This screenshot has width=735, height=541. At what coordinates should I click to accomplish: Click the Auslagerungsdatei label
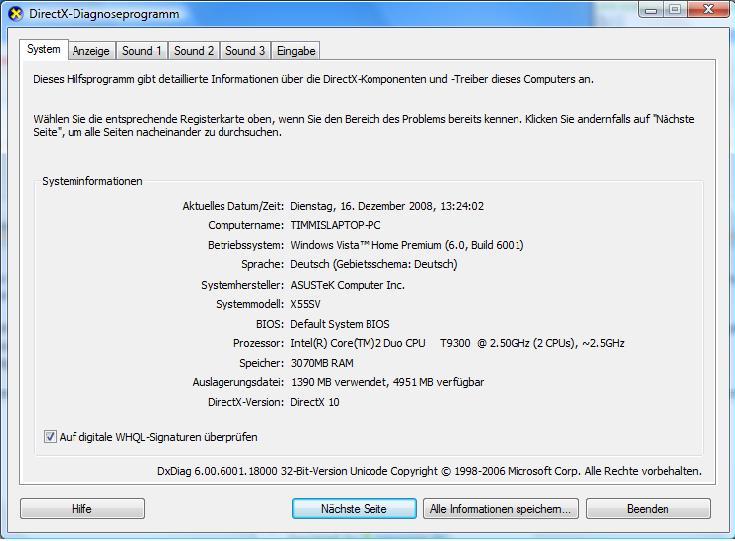point(238,382)
